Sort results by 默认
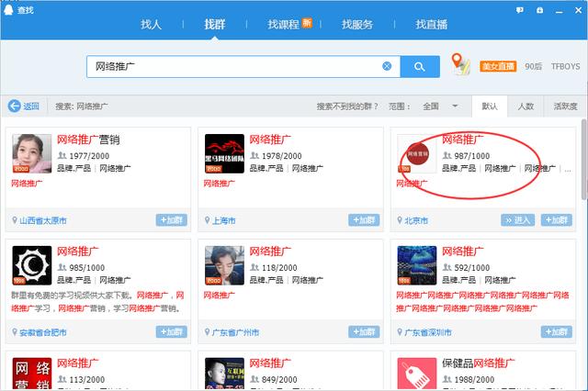This screenshot has width=588, height=391. [x=490, y=106]
